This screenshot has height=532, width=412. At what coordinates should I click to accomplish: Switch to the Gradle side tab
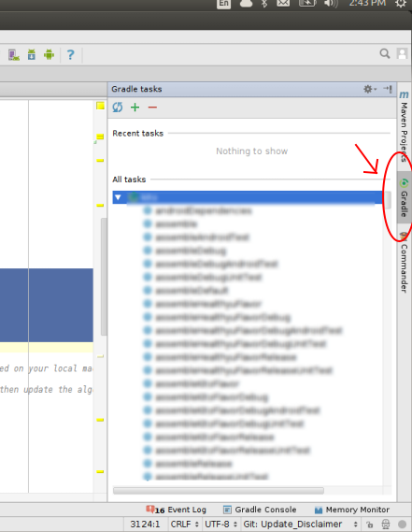[404, 197]
